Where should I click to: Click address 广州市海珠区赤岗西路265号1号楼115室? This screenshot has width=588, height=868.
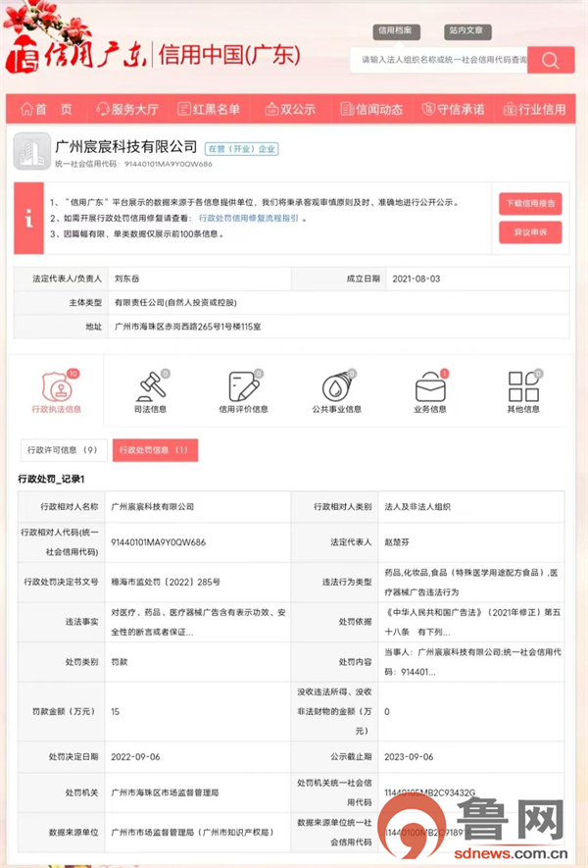coord(187,327)
